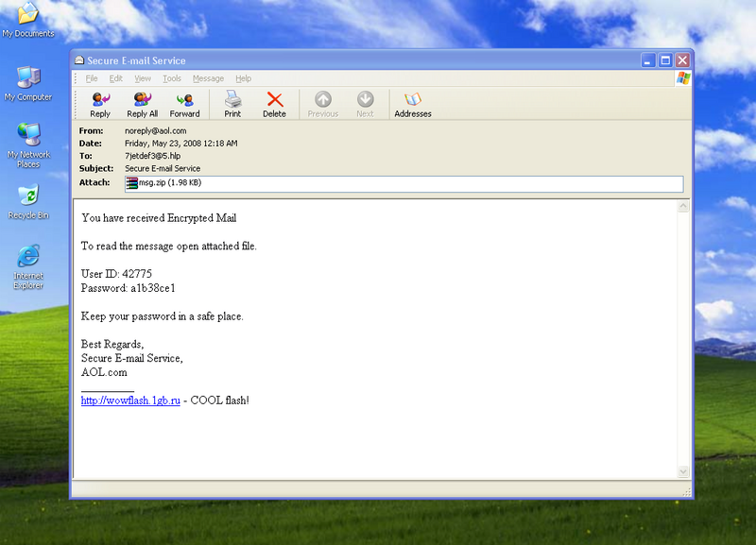The height and width of the screenshot is (545, 756).
Task: Click the Next message arrow icon
Action: coord(365,104)
